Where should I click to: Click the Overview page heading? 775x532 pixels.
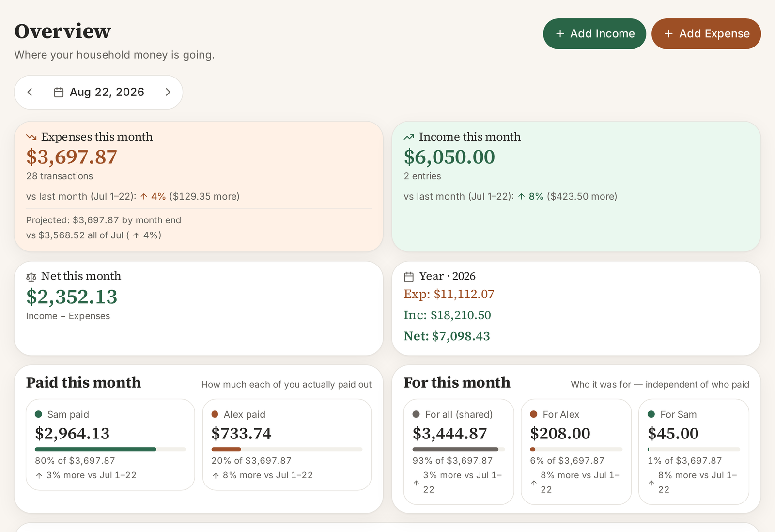point(63,31)
